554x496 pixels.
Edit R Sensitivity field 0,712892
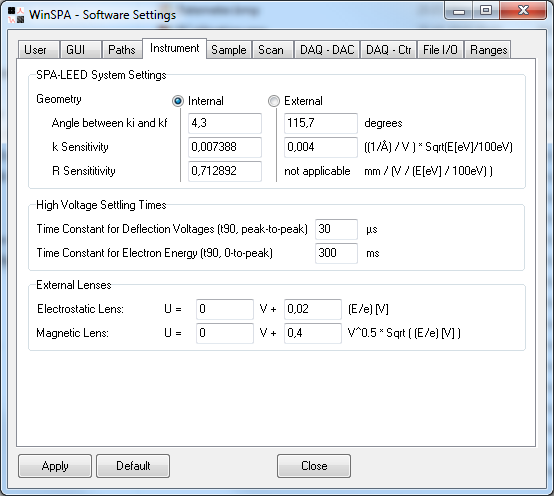225,171
